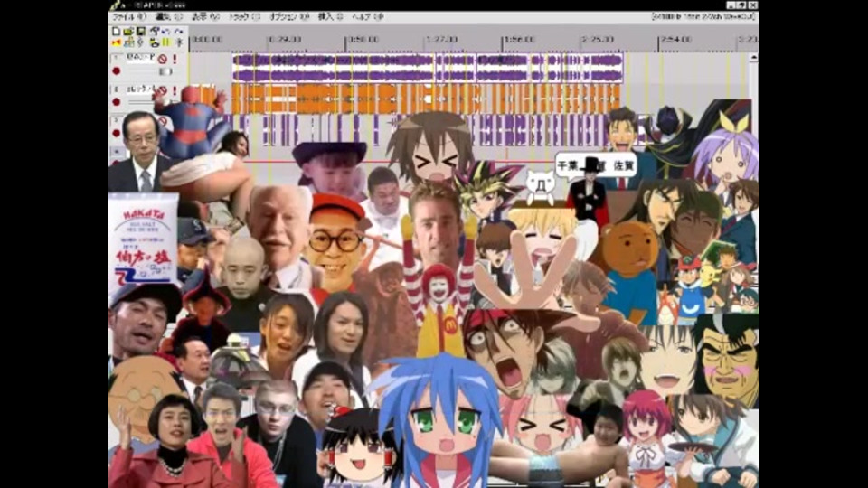
Task: Toggle the yellow grid lines toolbar icon
Action: point(166,42)
